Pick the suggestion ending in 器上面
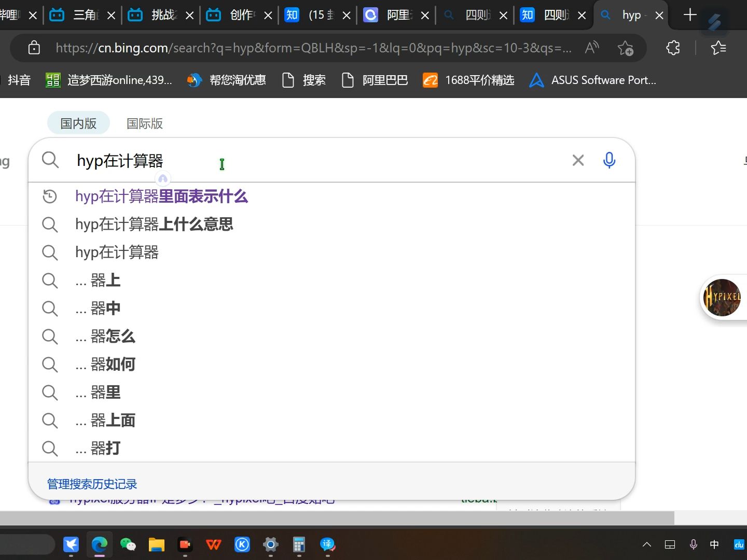The width and height of the screenshot is (747, 560). 105,421
